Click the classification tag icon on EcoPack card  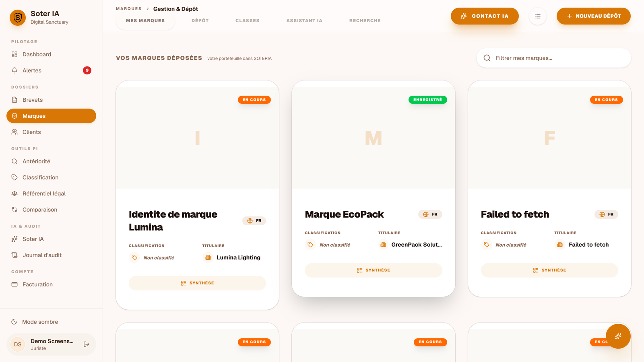[310, 245]
